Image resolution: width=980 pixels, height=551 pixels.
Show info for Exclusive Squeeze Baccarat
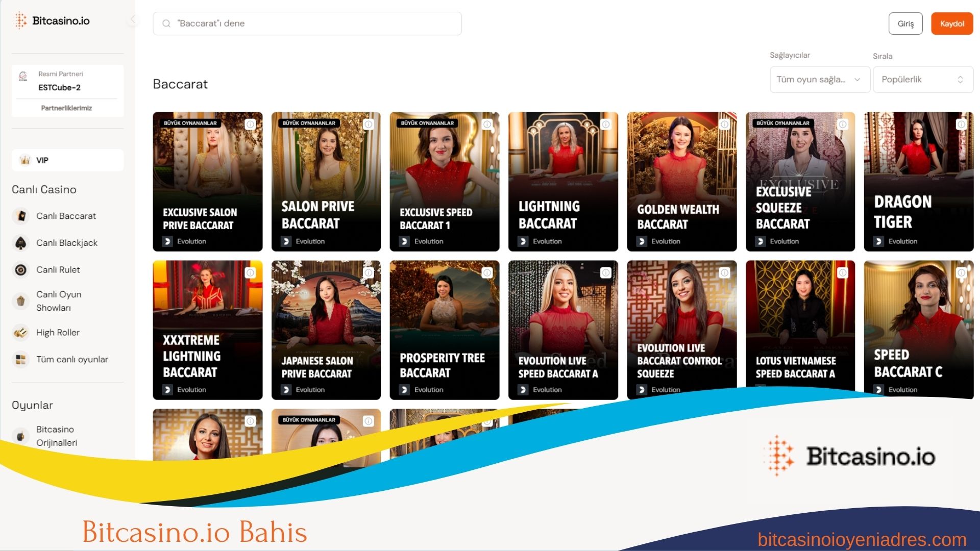[843, 124]
